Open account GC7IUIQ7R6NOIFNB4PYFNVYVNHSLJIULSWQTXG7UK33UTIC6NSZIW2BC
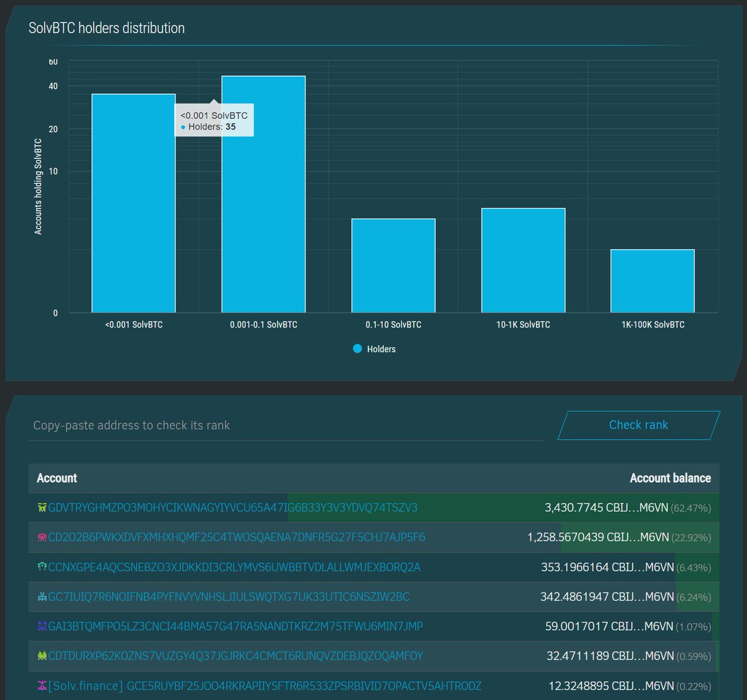 (229, 597)
